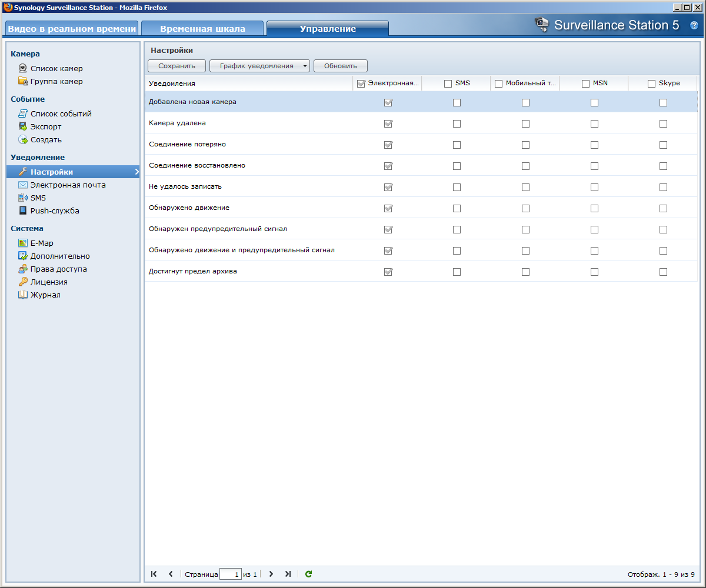Enable SMS for Добавлена новая камера

point(457,102)
